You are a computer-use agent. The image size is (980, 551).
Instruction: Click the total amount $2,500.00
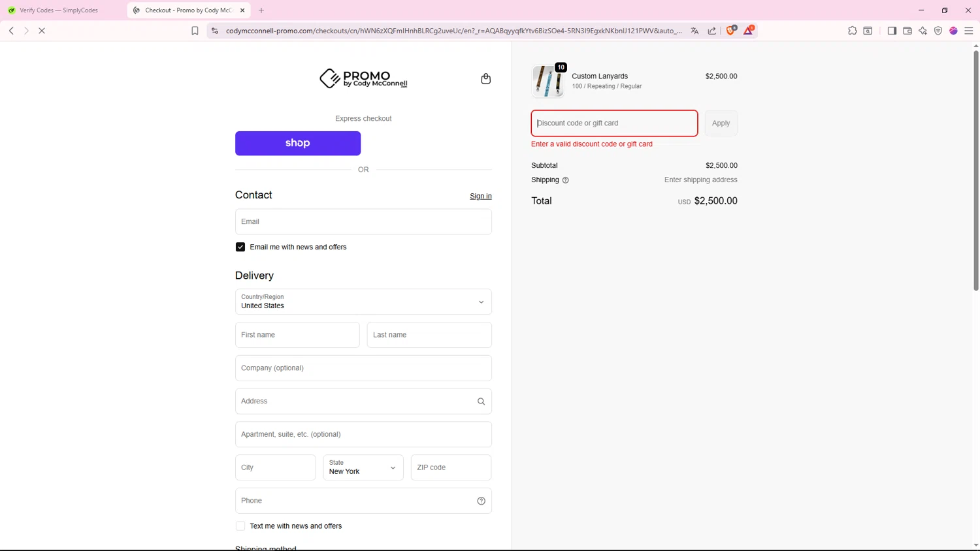coord(715,201)
